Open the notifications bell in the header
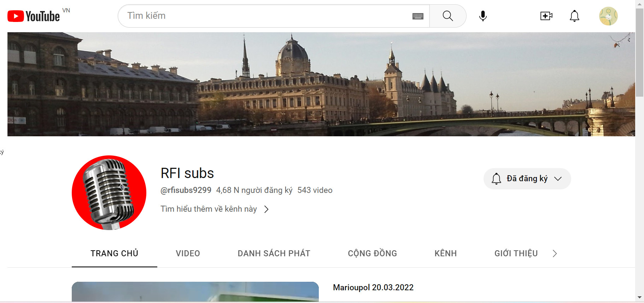The width and height of the screenshot is (644, 303). pyautogui.click(x=574, y=16)
